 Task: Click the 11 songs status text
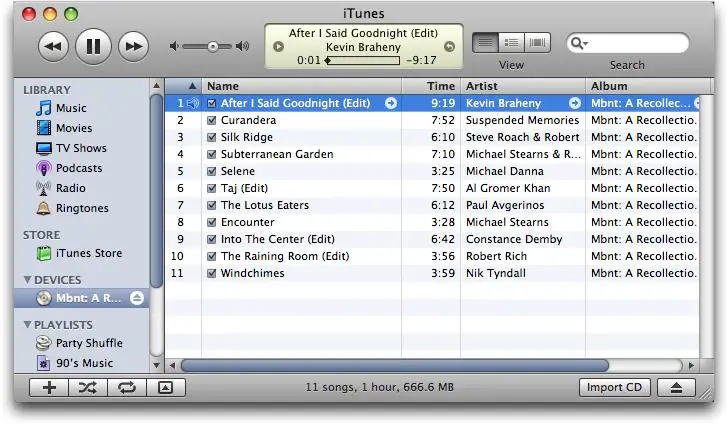click(x=380, y=387)
